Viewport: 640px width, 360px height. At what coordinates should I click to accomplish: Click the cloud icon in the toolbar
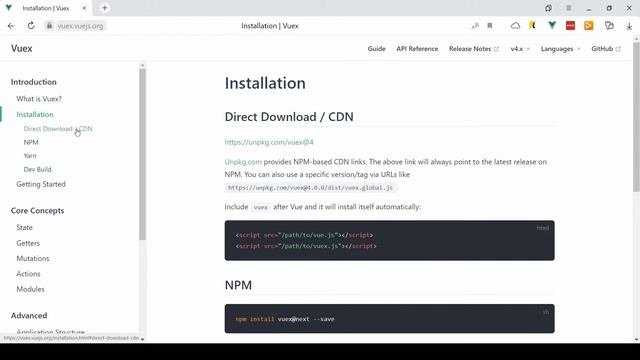[516, 26]
